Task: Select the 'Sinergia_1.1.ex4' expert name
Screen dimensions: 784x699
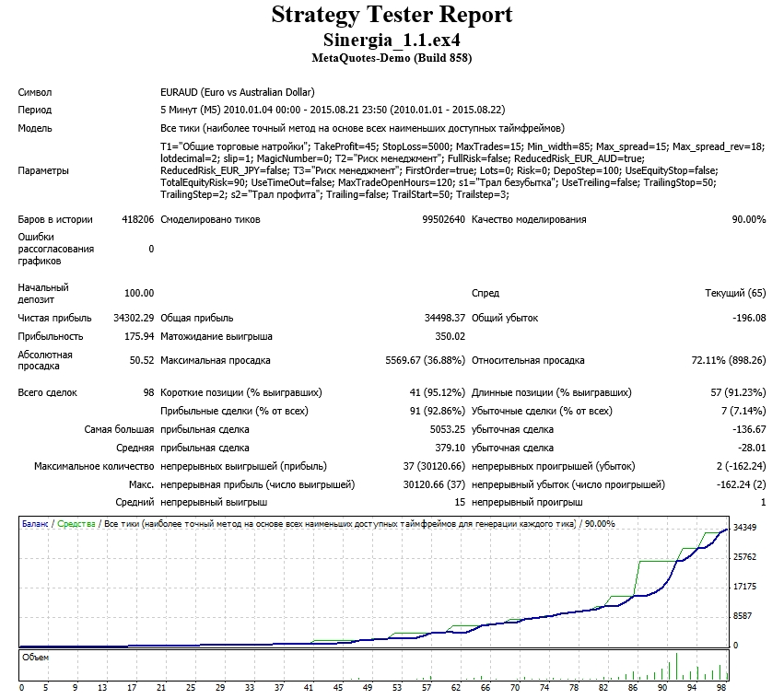Action: (392, 40)
